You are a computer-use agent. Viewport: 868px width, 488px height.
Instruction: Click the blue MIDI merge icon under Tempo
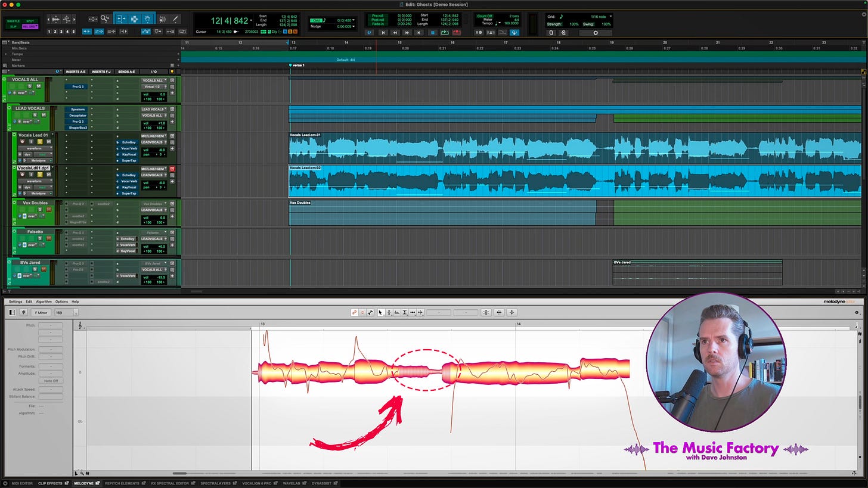(x=514, y=33)
